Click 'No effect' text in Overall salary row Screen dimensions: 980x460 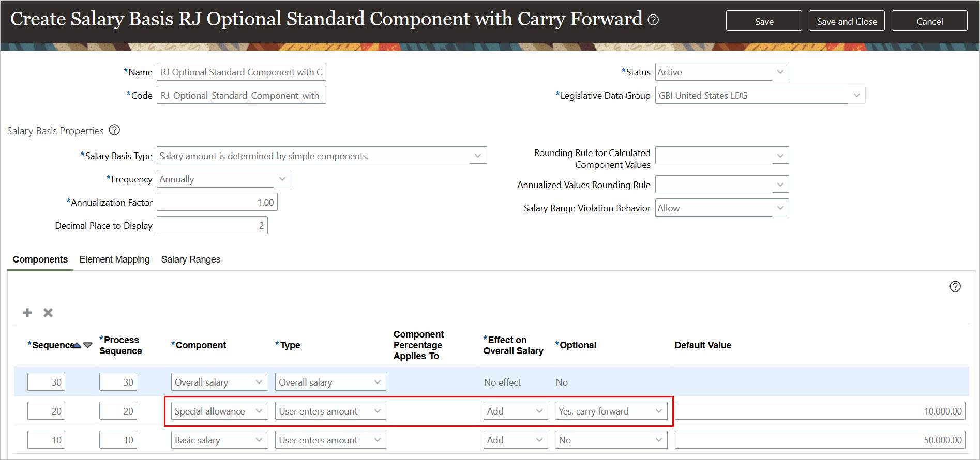[x=502, y=382]
